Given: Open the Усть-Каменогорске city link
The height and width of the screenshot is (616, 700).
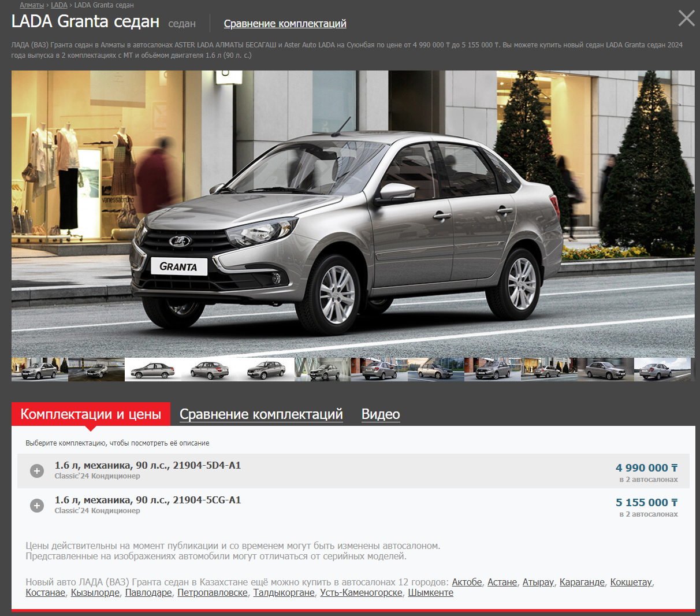Looking at the screenshot, I should pyautogui.click(x=361, y=592).
